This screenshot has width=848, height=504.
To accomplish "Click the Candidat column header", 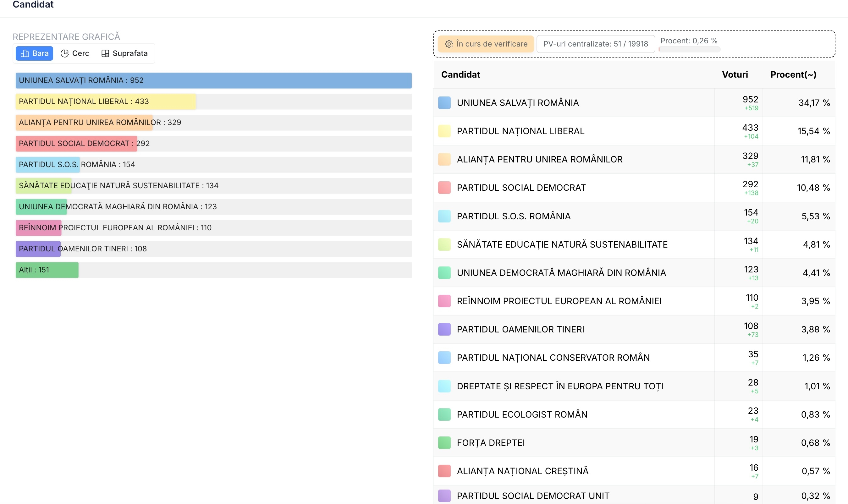I will point(460,75).
